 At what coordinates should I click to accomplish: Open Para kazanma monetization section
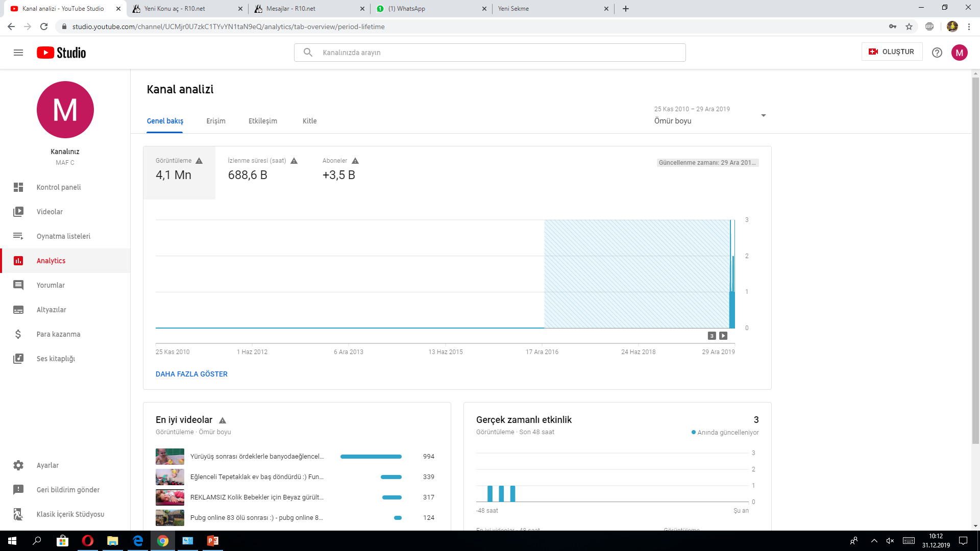pos(65,334)
